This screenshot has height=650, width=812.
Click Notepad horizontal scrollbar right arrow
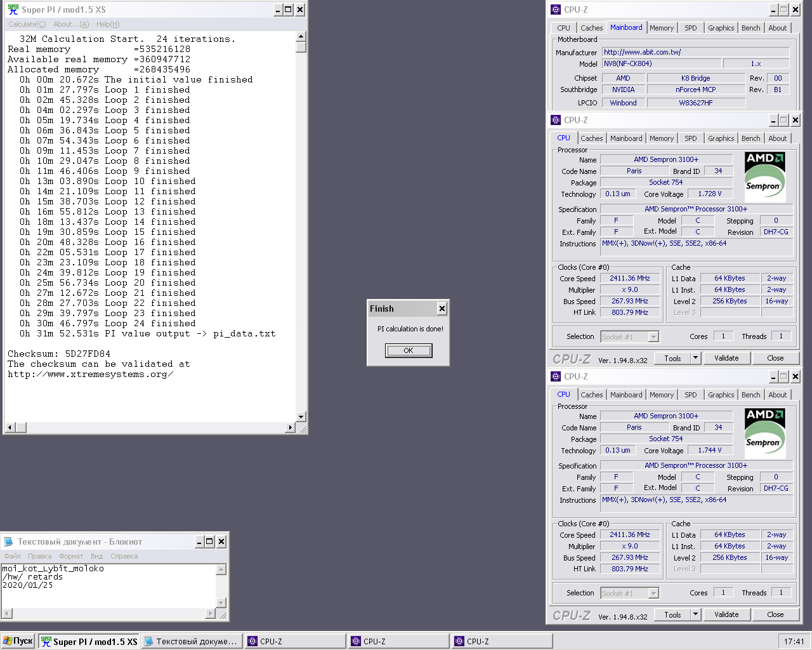[211, 614]
